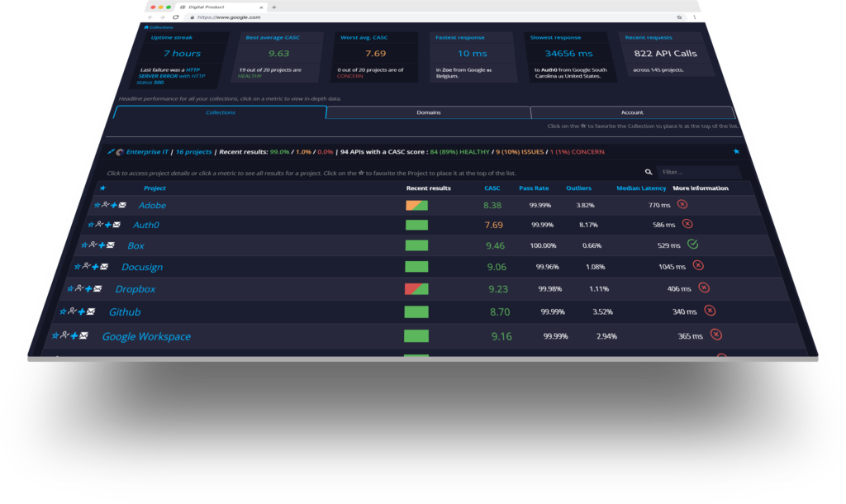
Task: Click the star column header beside Project
Action: [x=102, y=188]
